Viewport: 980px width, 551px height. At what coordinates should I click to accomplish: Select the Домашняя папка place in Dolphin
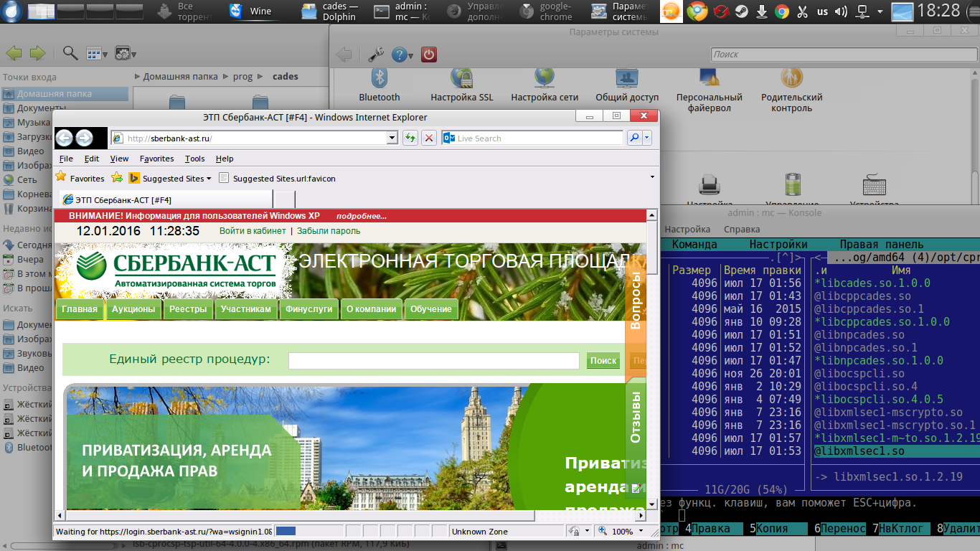65,93
